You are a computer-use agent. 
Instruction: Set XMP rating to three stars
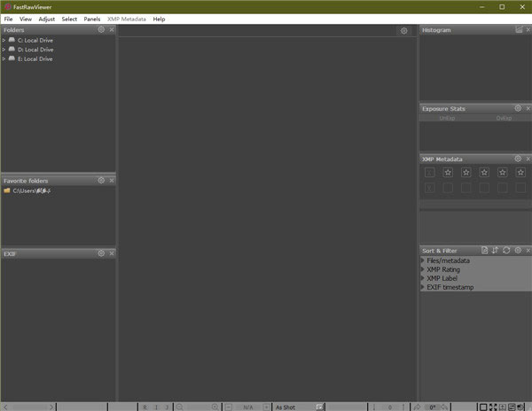(484, 173)
